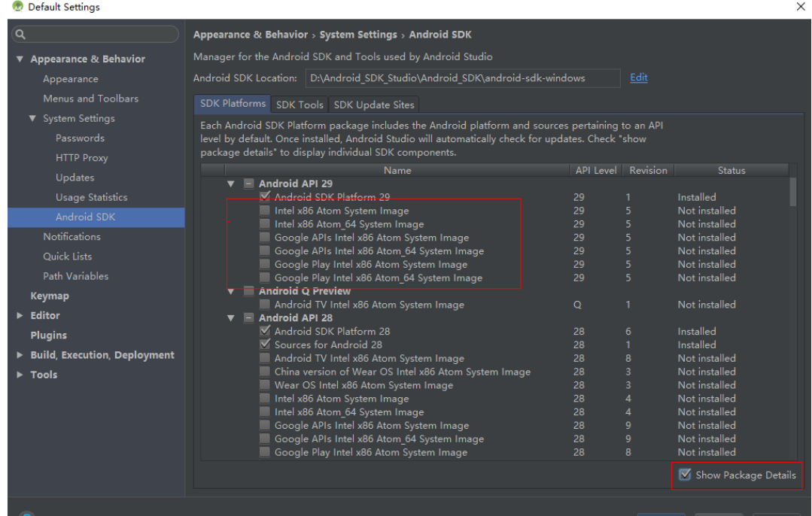Image resolution: width=812 pixels, height=516 pixels.
Task: Check Wear OS Intel x86 Atom System Image
Action: click(x=265, y=384)
